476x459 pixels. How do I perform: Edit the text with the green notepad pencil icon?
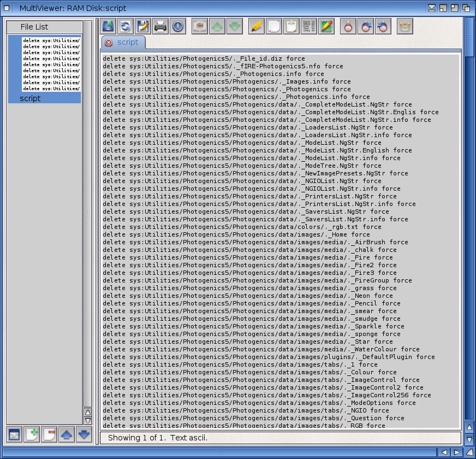tap(326, 26)
